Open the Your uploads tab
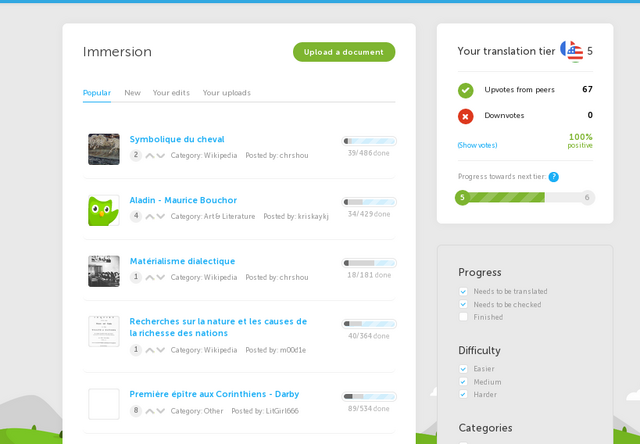The width and height of the screenshot is (640, 444). click(x=227, y=93)
